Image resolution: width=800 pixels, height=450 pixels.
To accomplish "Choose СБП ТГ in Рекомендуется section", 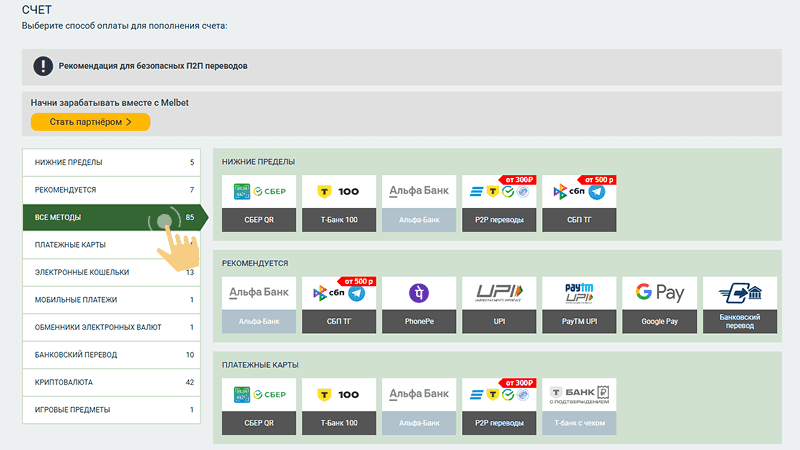I will (x=339, y=305).
